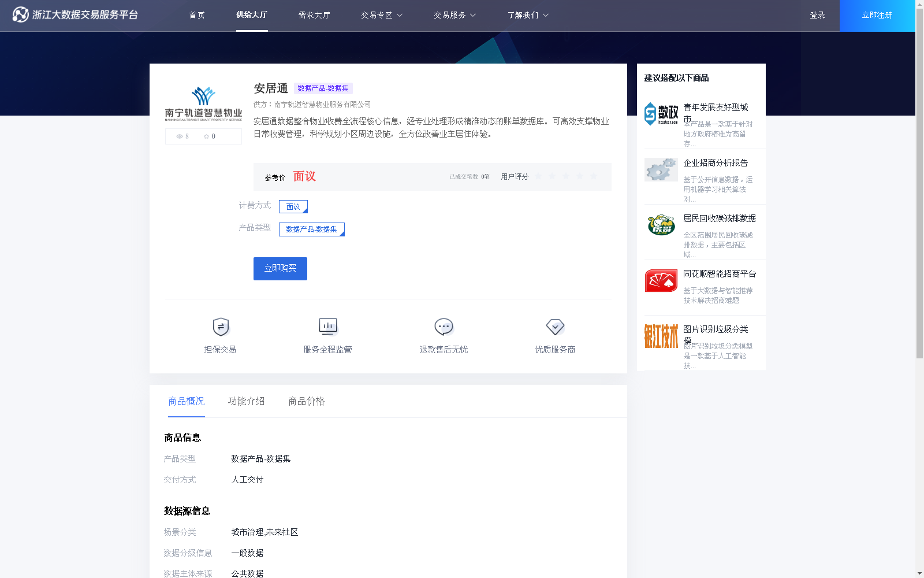
Task: Select the 面议 billing option
Action: tap(293, 206)
